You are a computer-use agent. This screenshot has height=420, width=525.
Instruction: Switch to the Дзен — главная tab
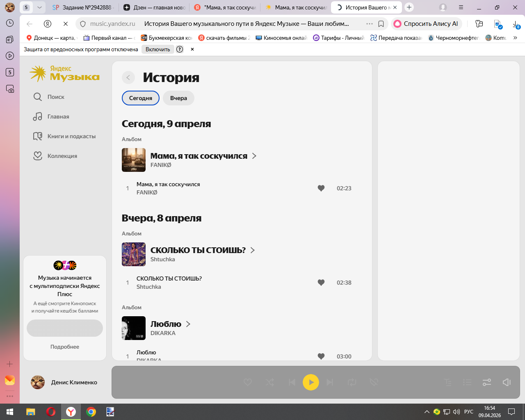(154, 7)
